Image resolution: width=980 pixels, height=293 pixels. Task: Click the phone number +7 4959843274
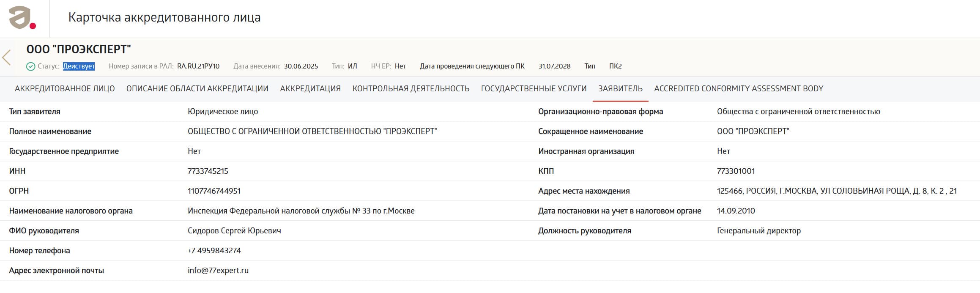(214, 251)
